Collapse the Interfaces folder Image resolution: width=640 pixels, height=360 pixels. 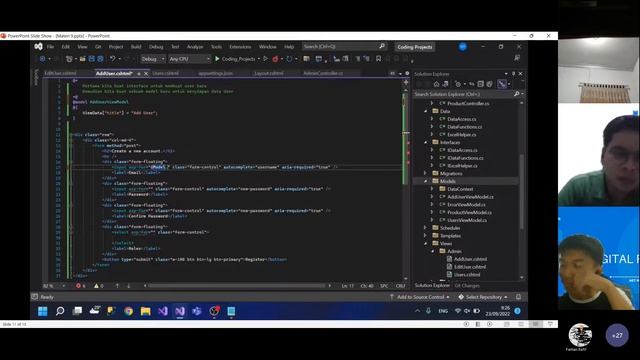coord(425,142)
